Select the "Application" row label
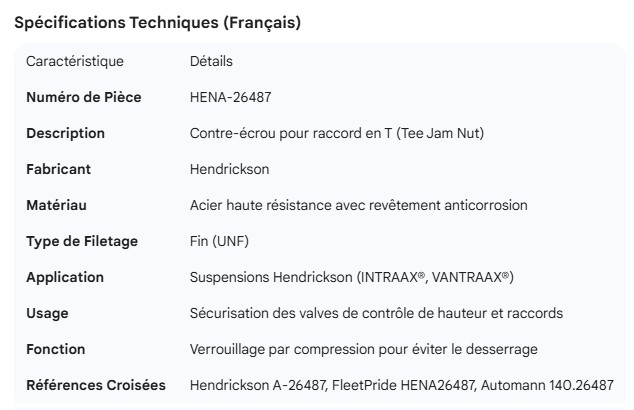This screenshot has height=410, width=634. 64,277
